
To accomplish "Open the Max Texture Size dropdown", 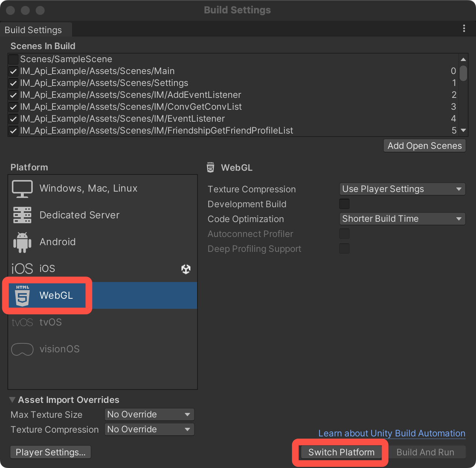I will pyautogui.click(x=149, y=415).
